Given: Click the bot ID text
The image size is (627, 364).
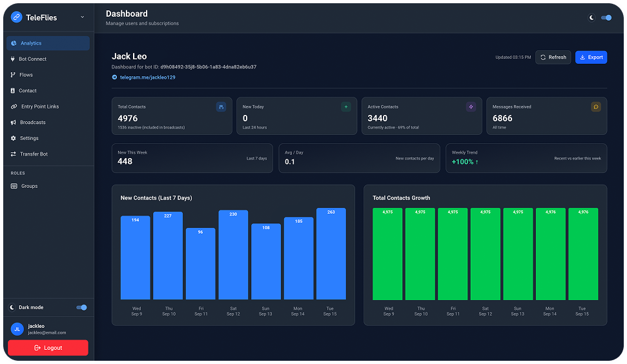Looking at the screenshot, I should tap(209, 67).
